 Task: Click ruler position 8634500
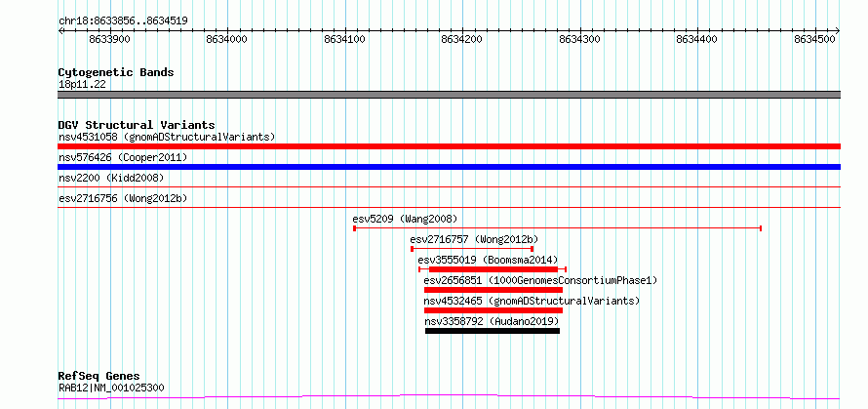815,39
